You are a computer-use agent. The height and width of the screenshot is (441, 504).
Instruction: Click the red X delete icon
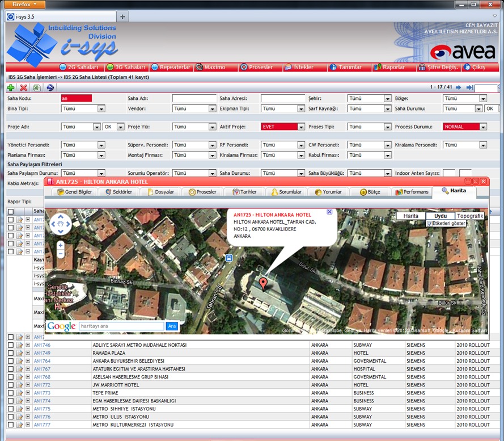(x=23, y=87)
